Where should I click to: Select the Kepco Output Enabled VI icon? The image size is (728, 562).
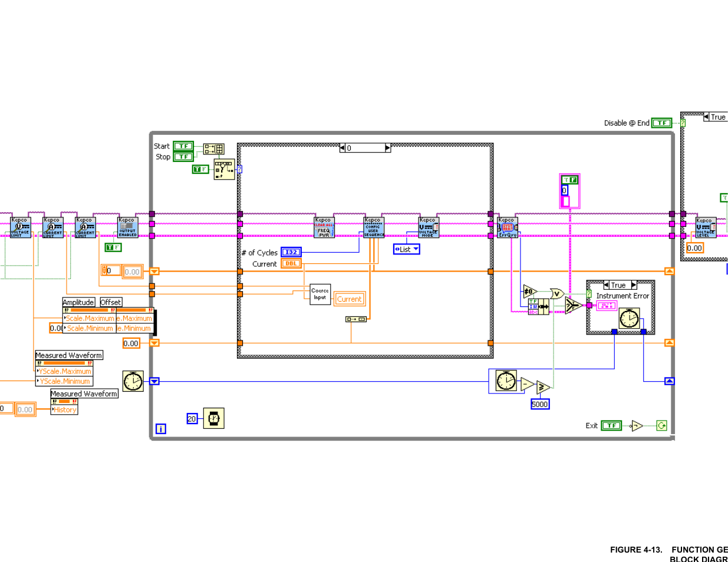127,227
